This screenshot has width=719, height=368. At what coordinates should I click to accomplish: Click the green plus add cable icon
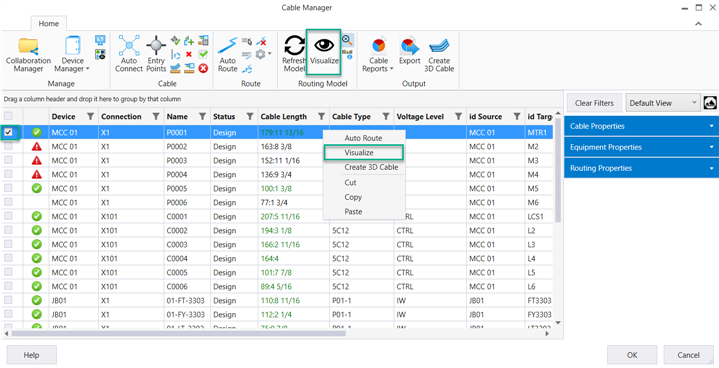click(x=189, y=41)
